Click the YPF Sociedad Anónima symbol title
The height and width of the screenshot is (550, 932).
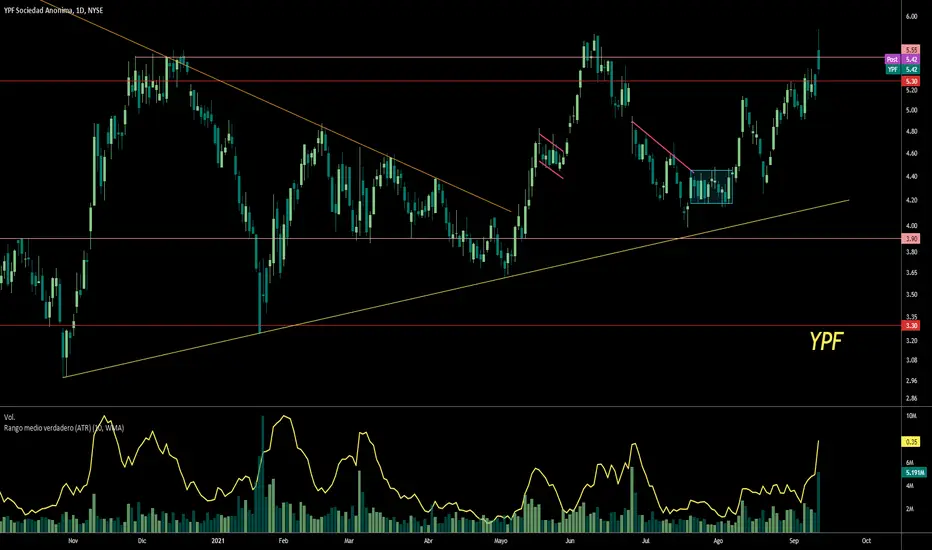point(53,10)
